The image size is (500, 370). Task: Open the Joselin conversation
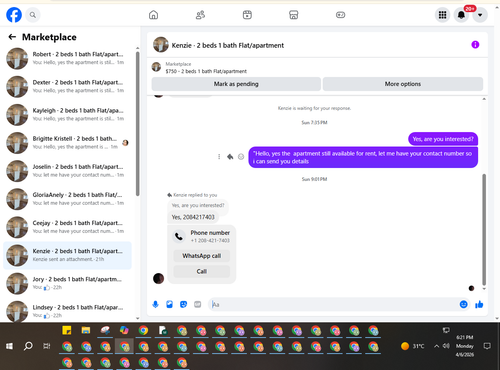(67, 171)
